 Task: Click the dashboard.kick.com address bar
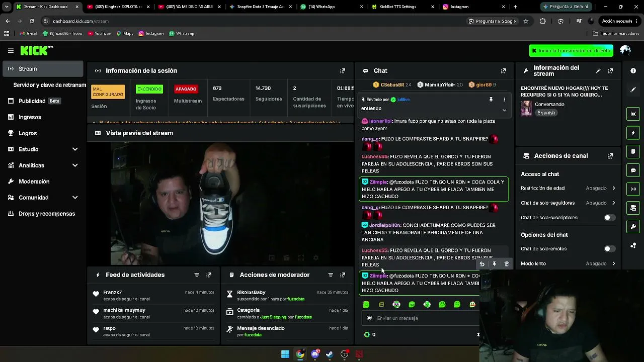(x=252, y=21)
